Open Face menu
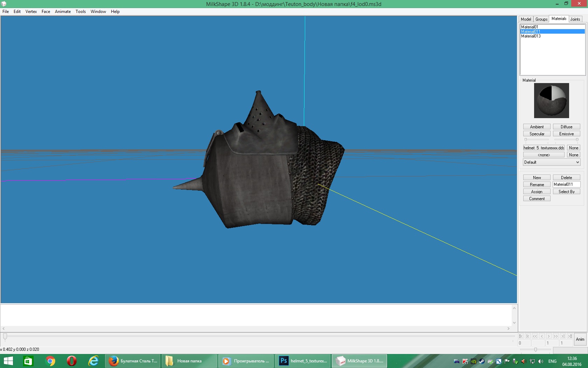Viewport: 588px width, 368px height. click(46, 12)
